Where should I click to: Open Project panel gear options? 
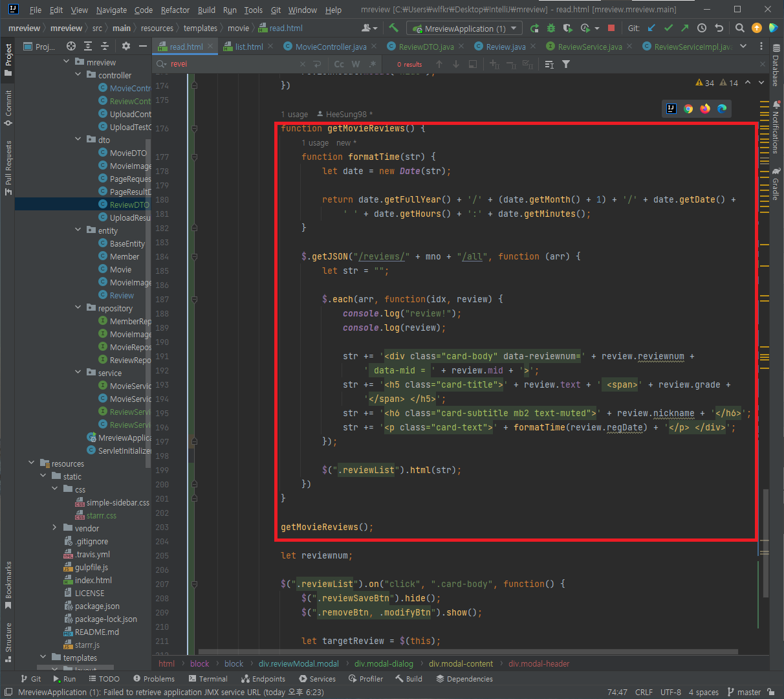(x=126, y=46)
